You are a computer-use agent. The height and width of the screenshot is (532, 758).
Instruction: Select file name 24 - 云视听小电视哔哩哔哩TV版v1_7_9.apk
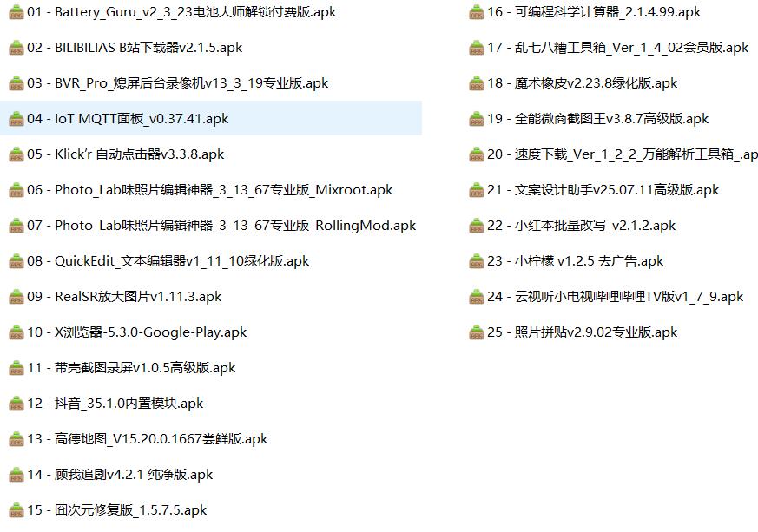tap(616, 296)
